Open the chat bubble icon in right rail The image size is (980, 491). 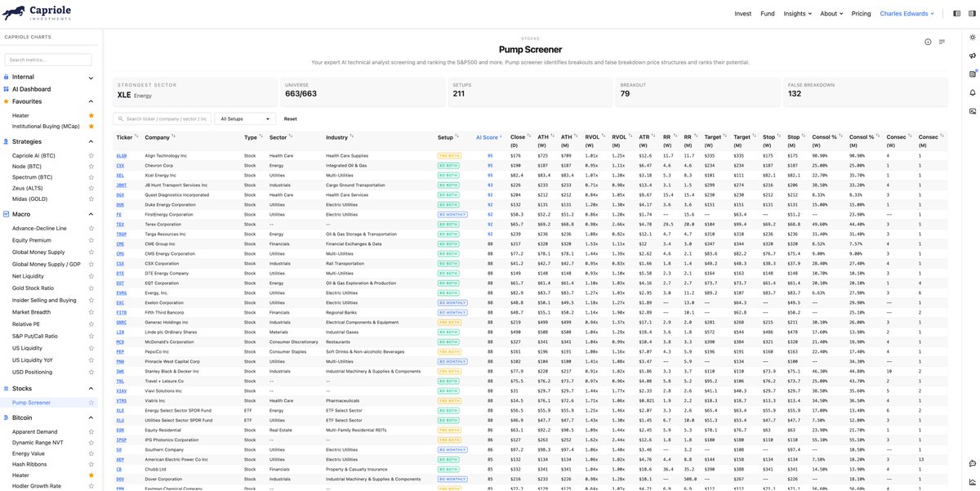[973, 463]
